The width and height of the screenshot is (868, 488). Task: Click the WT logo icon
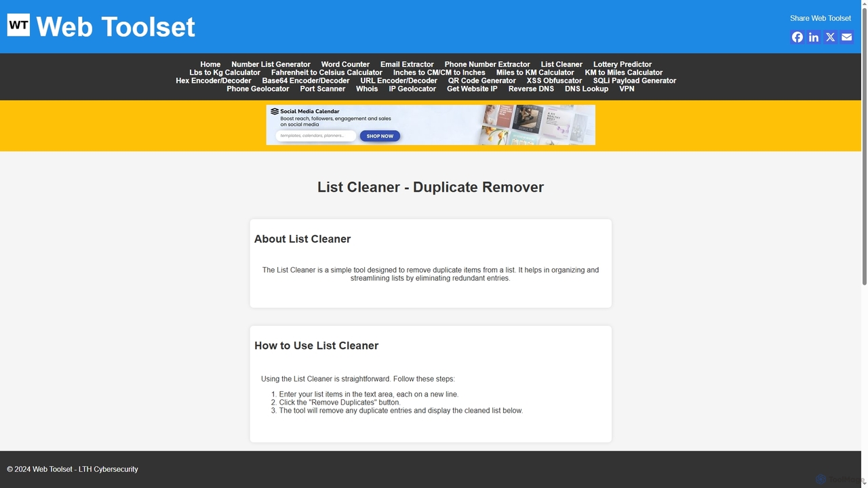pyautogui.click(x=18, y=25)
